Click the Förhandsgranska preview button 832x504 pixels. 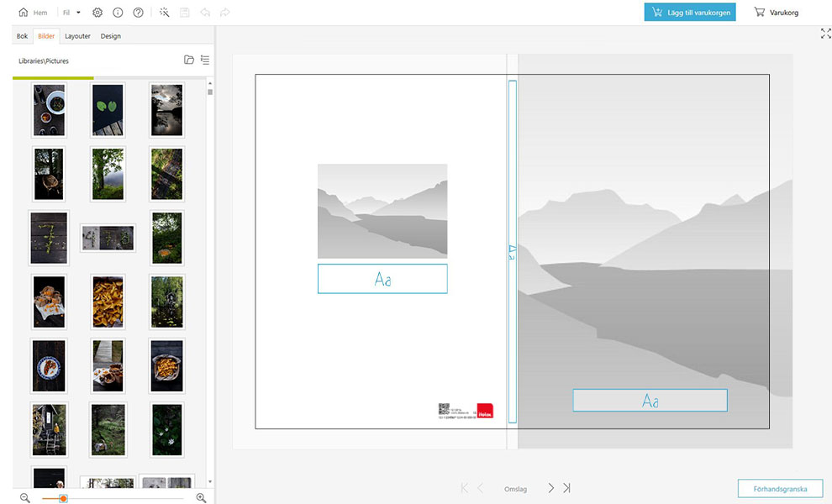coord(780,489)
